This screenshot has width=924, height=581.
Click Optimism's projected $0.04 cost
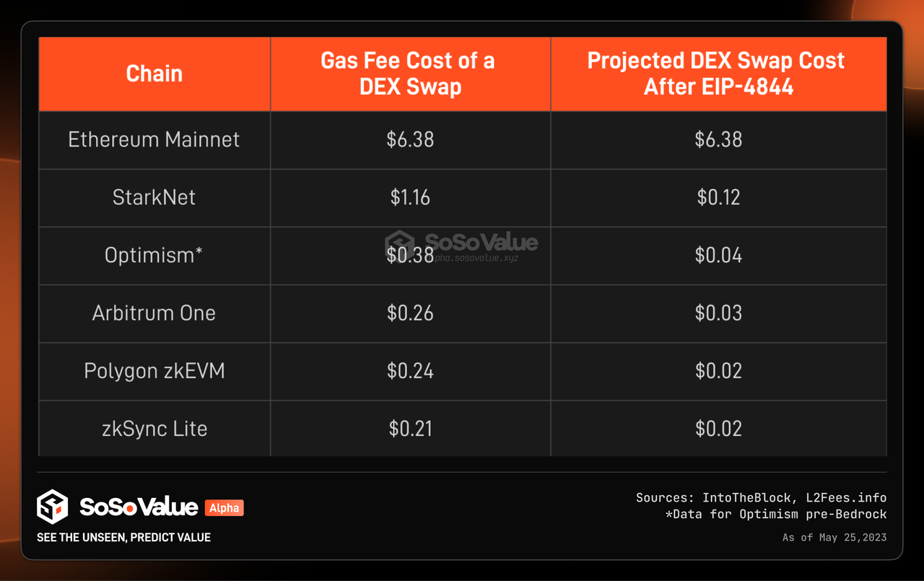718,255
